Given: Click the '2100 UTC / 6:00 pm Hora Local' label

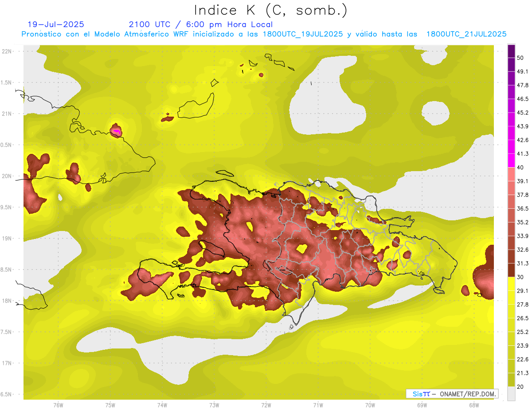Looking at the screenshot, I should click(201, 24).
